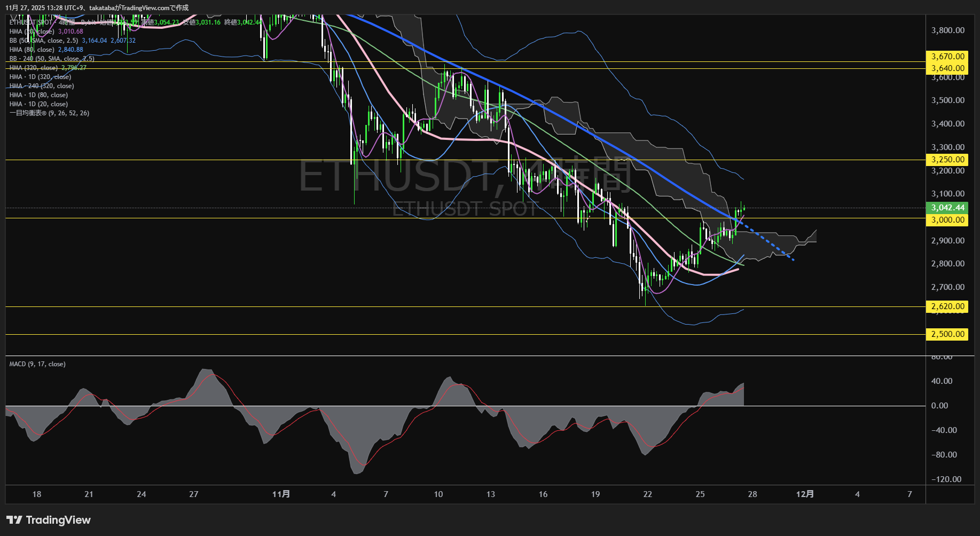Screen dimensions: 980x536
Task: Select the HMA・240 (320, close) legend entry
Action: pyautogui.click(x=42, y=85)
